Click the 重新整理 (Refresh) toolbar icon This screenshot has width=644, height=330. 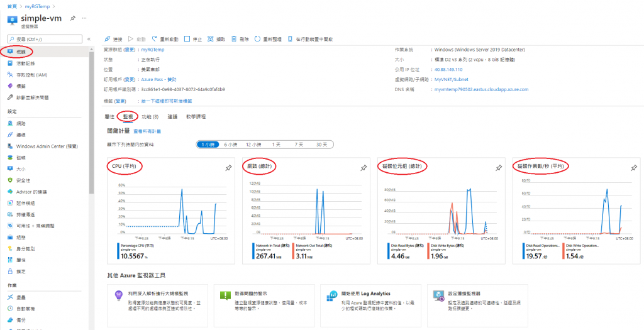tap(257, 39)
